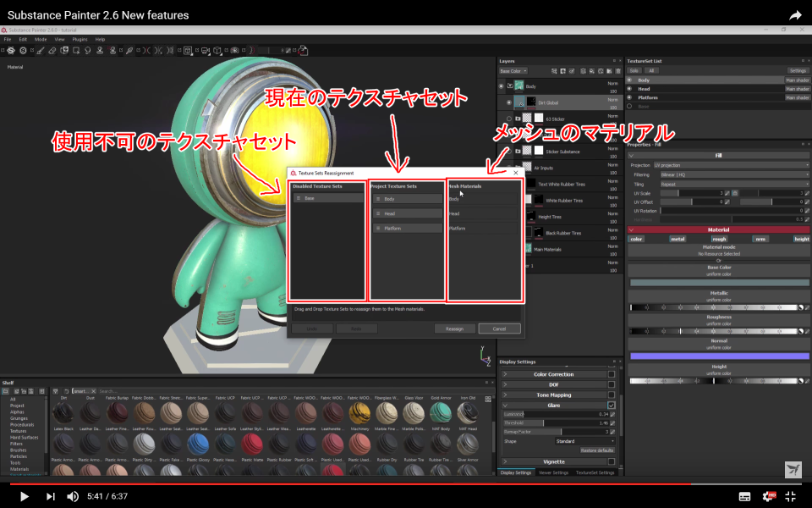Select the Clone stamp tool
812x508 pixels.
[100, 50]
